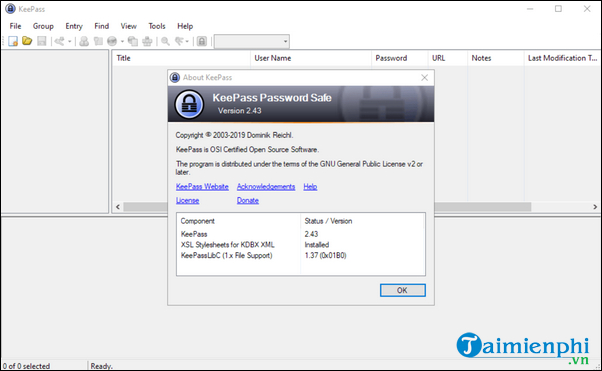This screenshot has width=602, height=371.
Task: Open the View menu
Action: (129, 26)
